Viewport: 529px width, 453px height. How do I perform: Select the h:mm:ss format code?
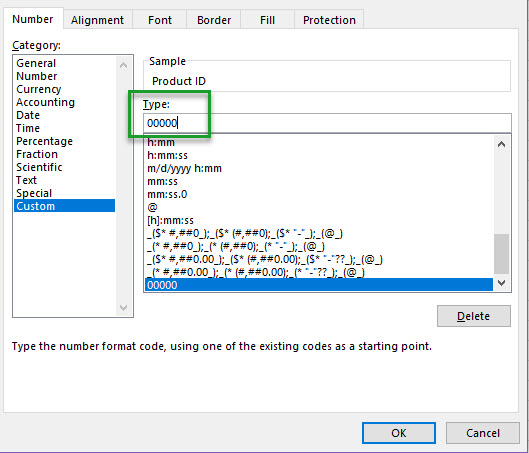[318, 155]
